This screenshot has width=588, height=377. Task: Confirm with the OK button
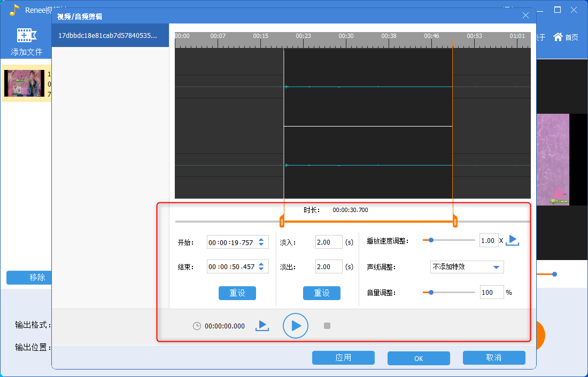click(x=419, y=358)
